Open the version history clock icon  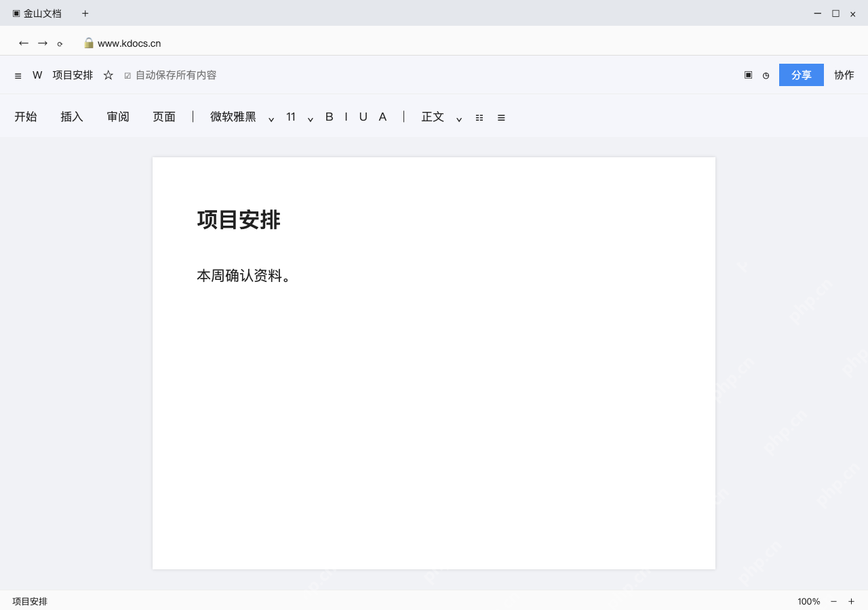(x=766, y=75)
